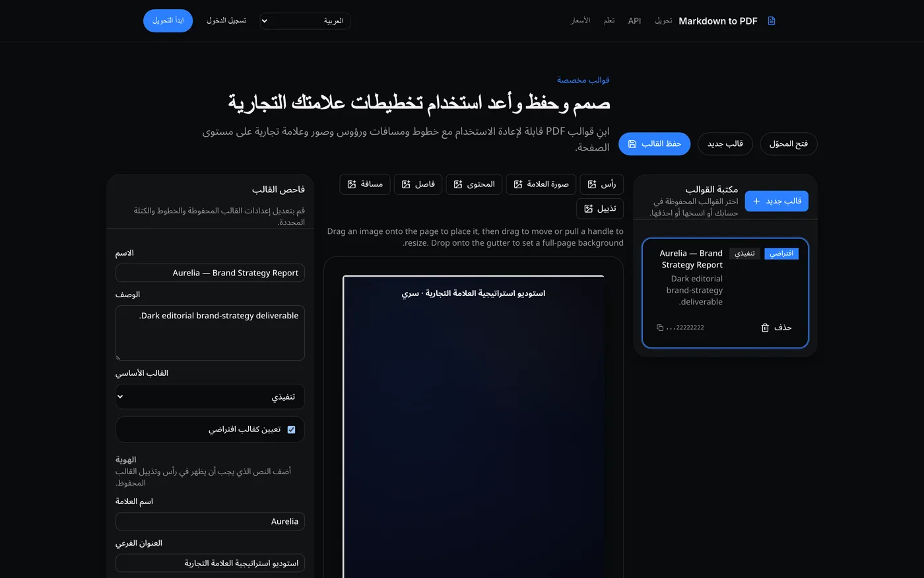
Task: Click the outlined قالب جديد button near the heading
Action: pyautogui.click(x=725, y=144)
